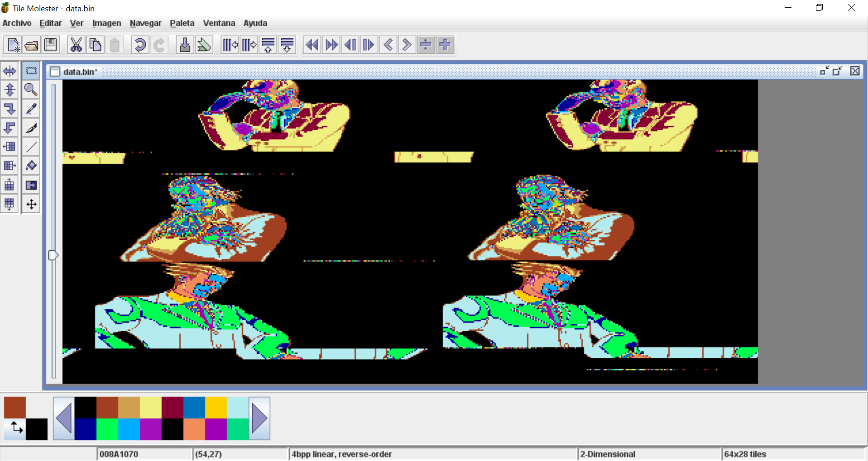Image resolution: width=868 pixels, height=461 pixels.
Task: Select the maroon palette swatch
Action: point(173,408)
